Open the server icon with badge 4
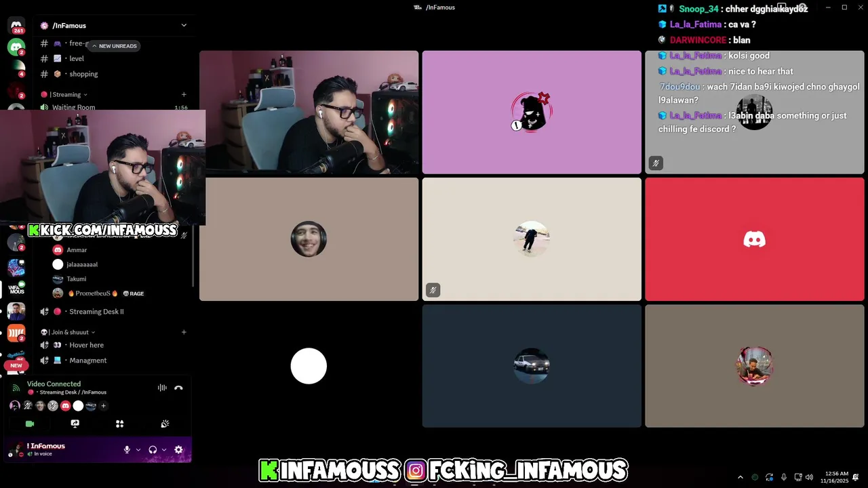 point(16,68)
